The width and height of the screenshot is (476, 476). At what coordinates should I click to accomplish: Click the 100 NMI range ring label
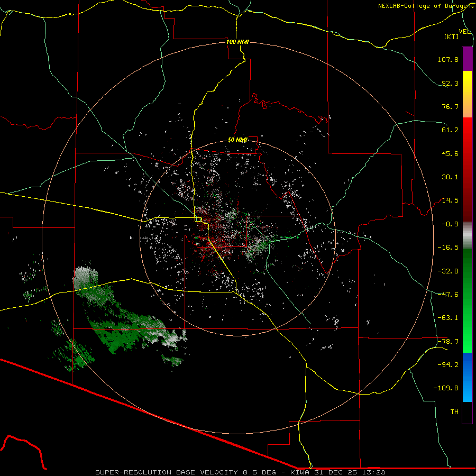point(237,42)
